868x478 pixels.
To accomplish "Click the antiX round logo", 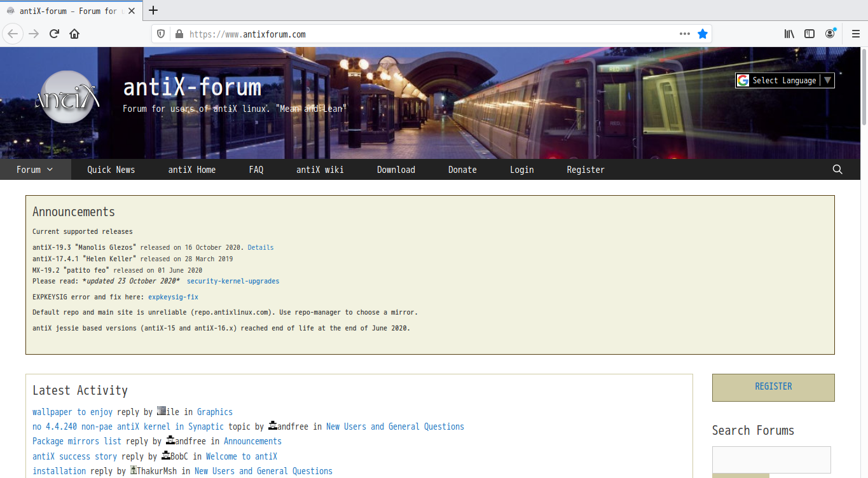I will [67, 98].
